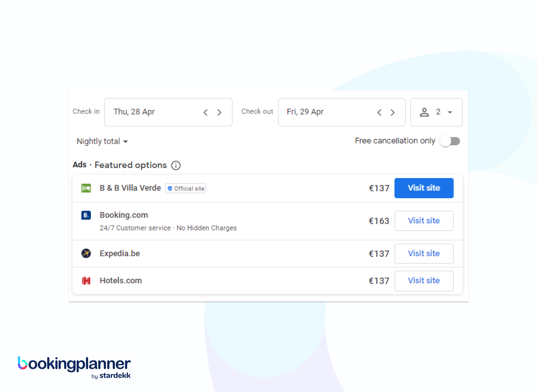Go to next check-in date arrow
The height and width of the screenshot is (392, 537).
[219, 112]
